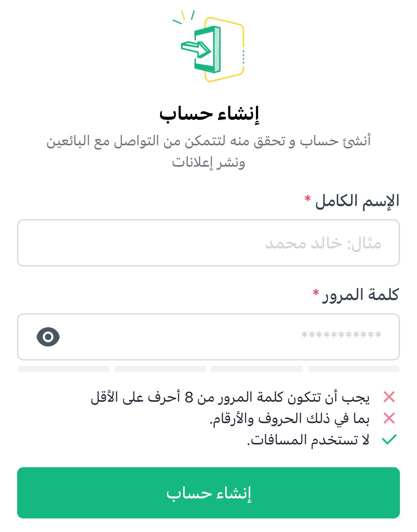Click the red asterisk beside 'الإسم الكامل'
This screenshot has width=417, height=532.
click(x=308, y=198)
